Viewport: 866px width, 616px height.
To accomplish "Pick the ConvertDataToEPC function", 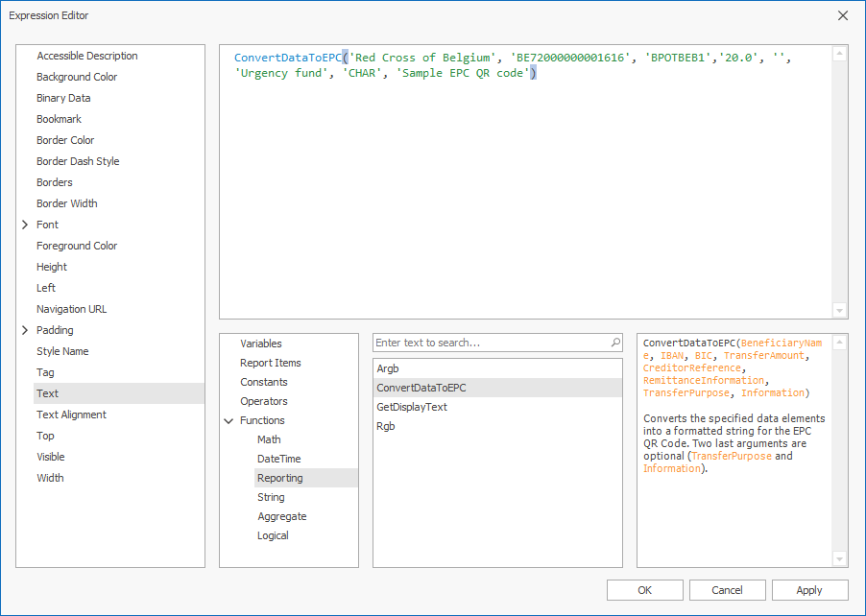I will 421,388.
